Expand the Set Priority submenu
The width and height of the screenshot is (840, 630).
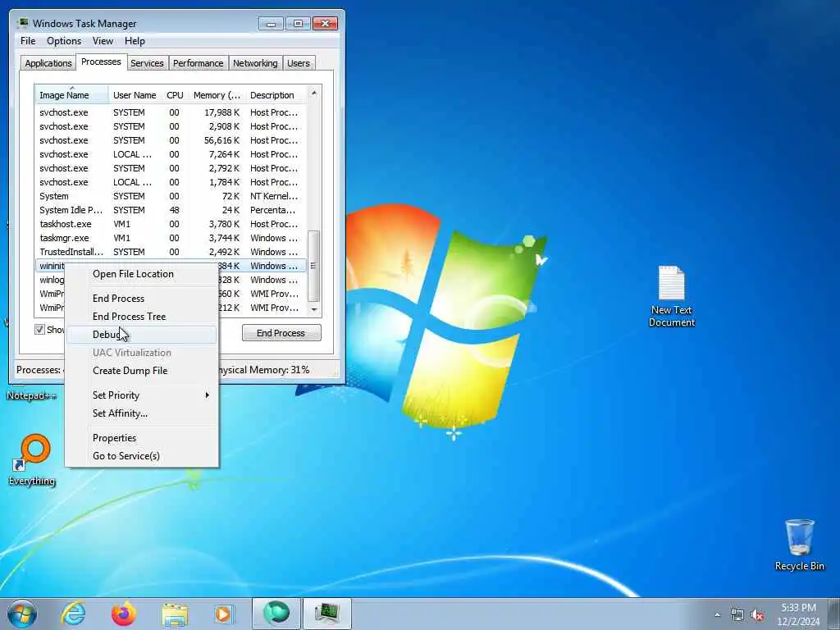point(141,395)
